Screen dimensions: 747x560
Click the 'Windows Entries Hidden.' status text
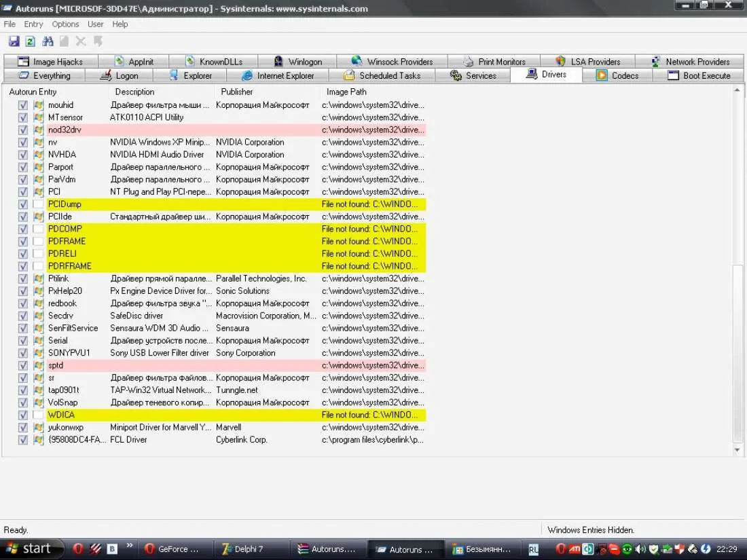(x=591, y=529)
